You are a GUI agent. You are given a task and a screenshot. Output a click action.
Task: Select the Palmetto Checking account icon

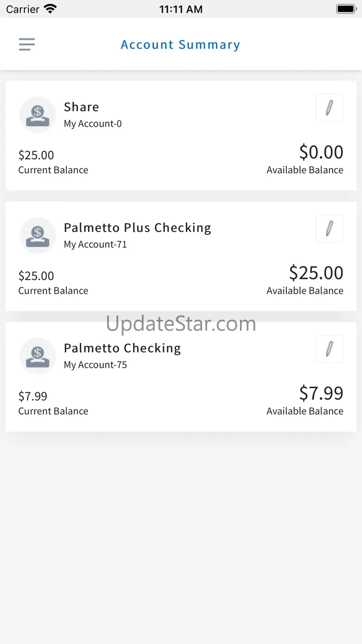point(38,356)
